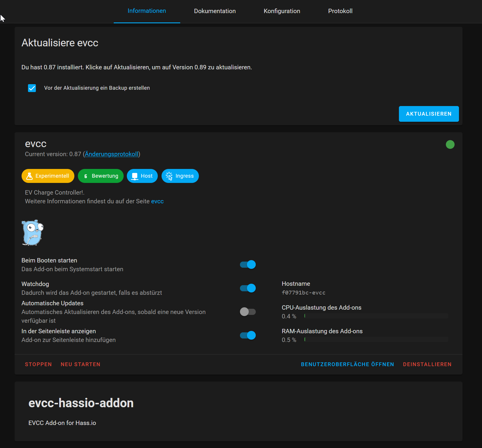Click the green Bewertung rating badge

(101, 176)
